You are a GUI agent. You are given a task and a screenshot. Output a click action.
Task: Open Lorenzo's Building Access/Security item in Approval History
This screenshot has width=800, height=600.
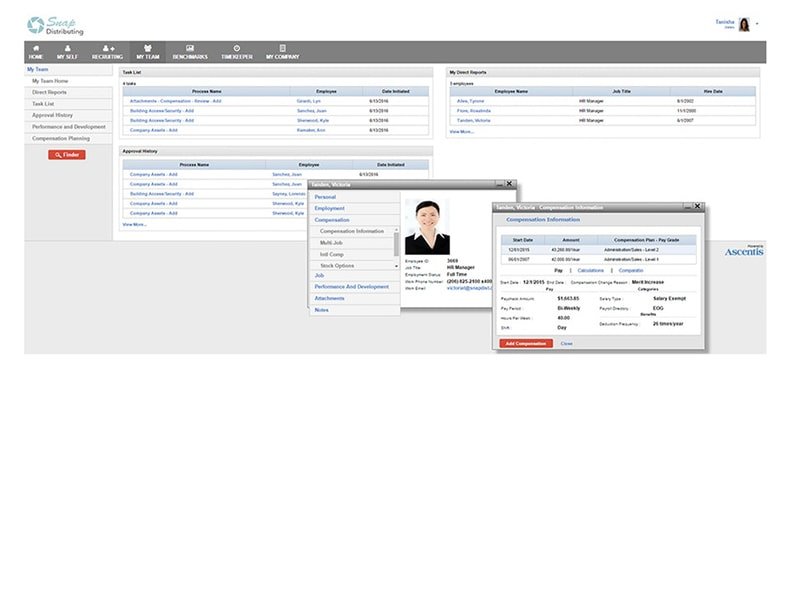tap(162, 194)
